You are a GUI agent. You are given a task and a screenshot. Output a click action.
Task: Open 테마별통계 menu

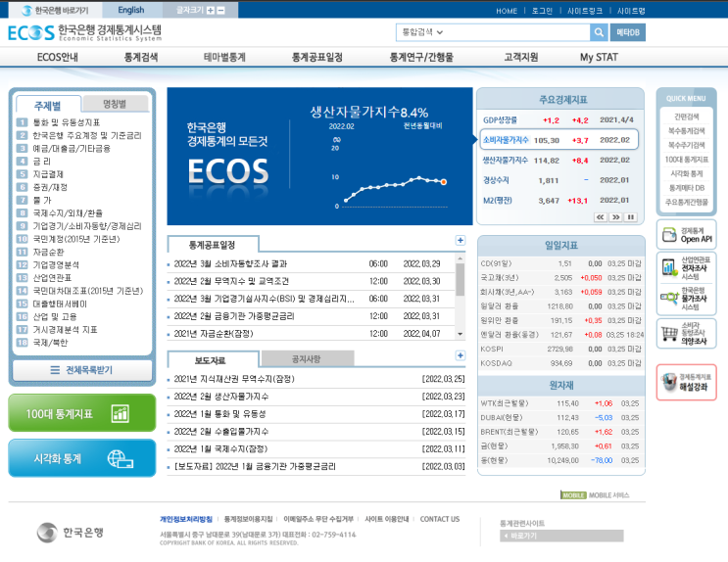point(224,57)
